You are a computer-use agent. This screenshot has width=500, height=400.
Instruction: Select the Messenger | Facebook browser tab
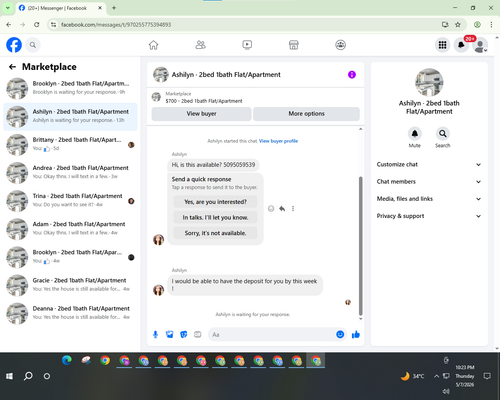[x=61, y=8]
